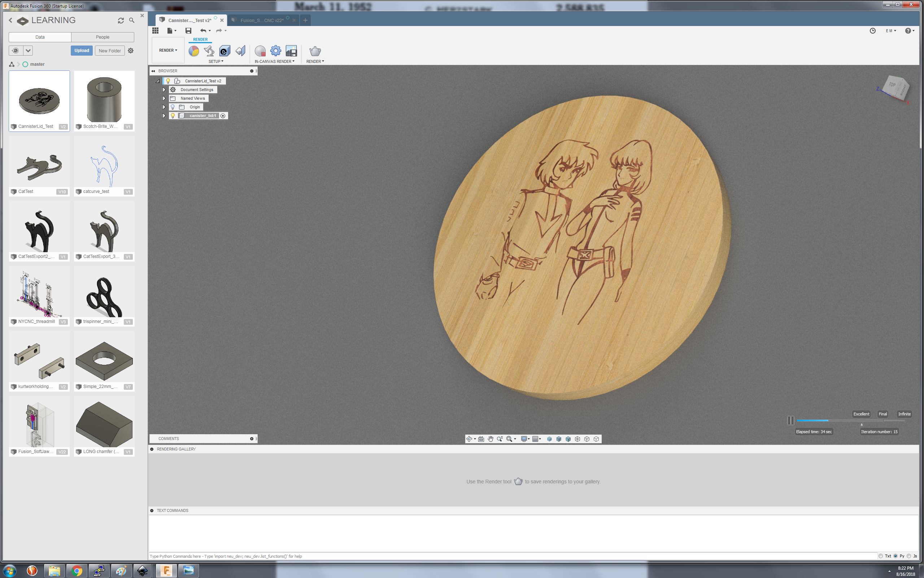Select the Py text command mode

895,556
